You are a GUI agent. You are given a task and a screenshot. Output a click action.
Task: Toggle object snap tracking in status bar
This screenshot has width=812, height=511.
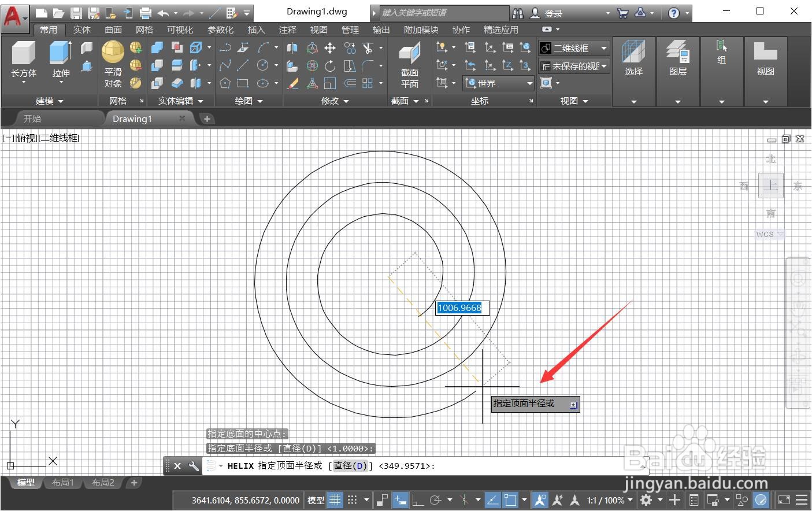(492, 500)
